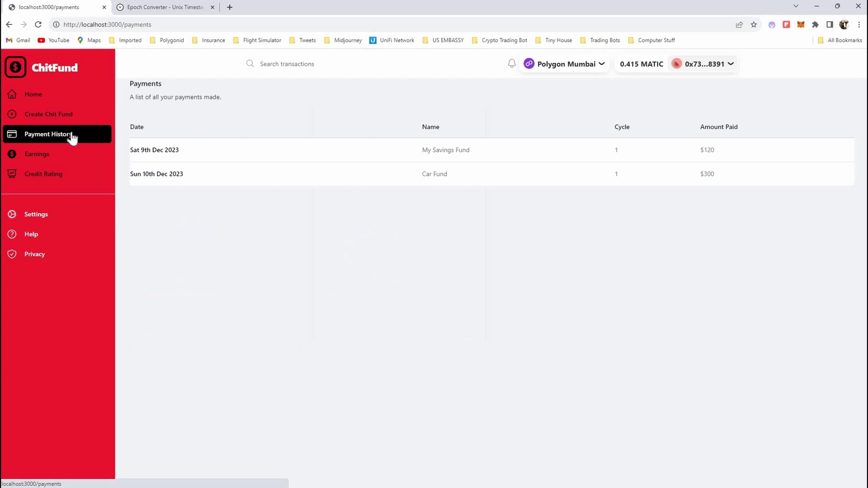Click the Credit Rating chart icon
The width and height of the screenshot is (868, 488).
[12, 174]
